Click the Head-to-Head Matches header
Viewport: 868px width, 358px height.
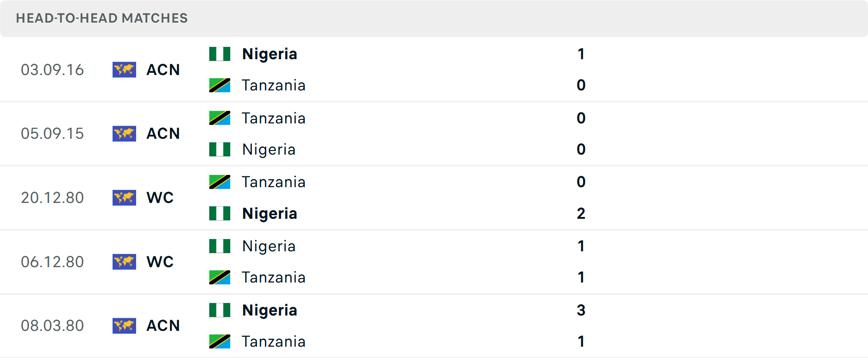[102, 18]
